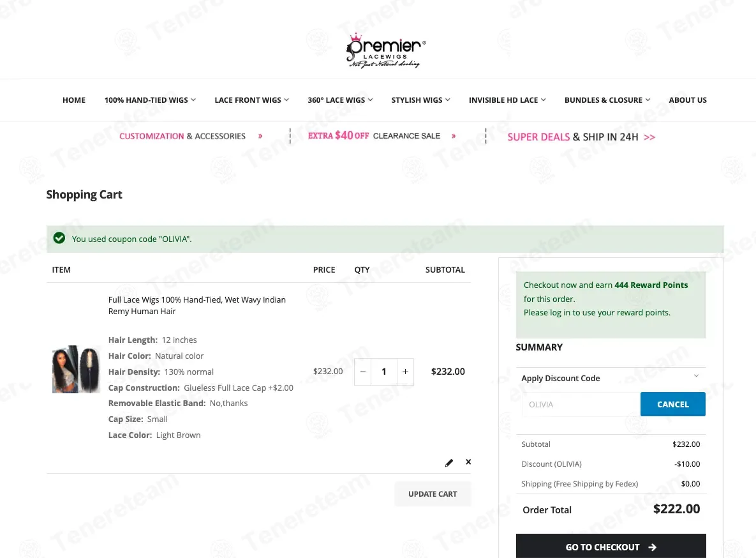Click the item subtotal $232.00 in cart row
Screen dimensions: 756x558
coord(448,372)
